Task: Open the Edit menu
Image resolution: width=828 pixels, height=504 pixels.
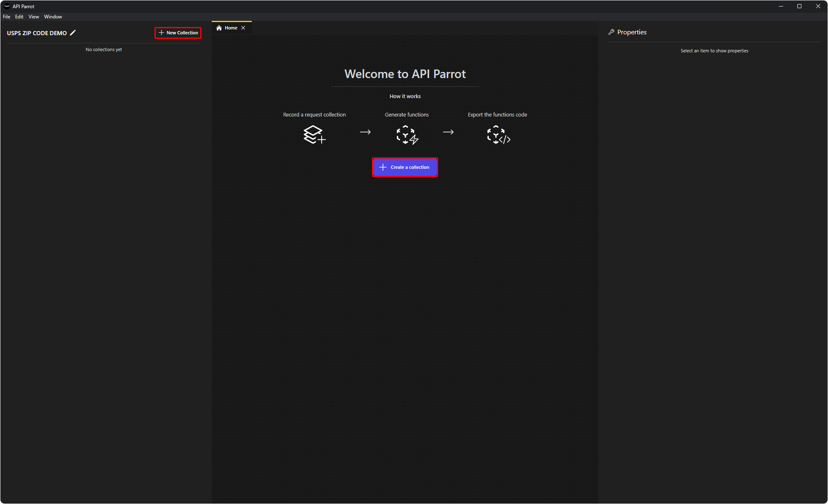Action: [x=19, y=17]
